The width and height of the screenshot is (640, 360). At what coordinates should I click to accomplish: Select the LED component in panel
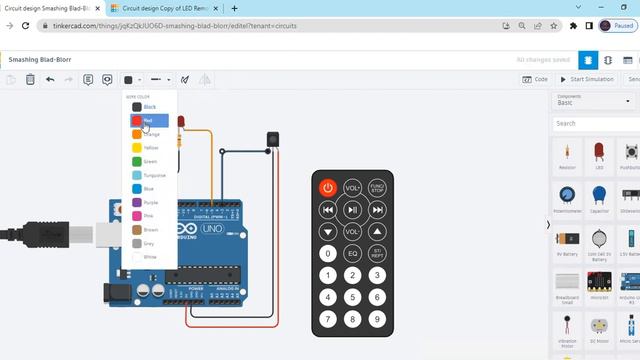pyautogui.click(x=599, y=157)
